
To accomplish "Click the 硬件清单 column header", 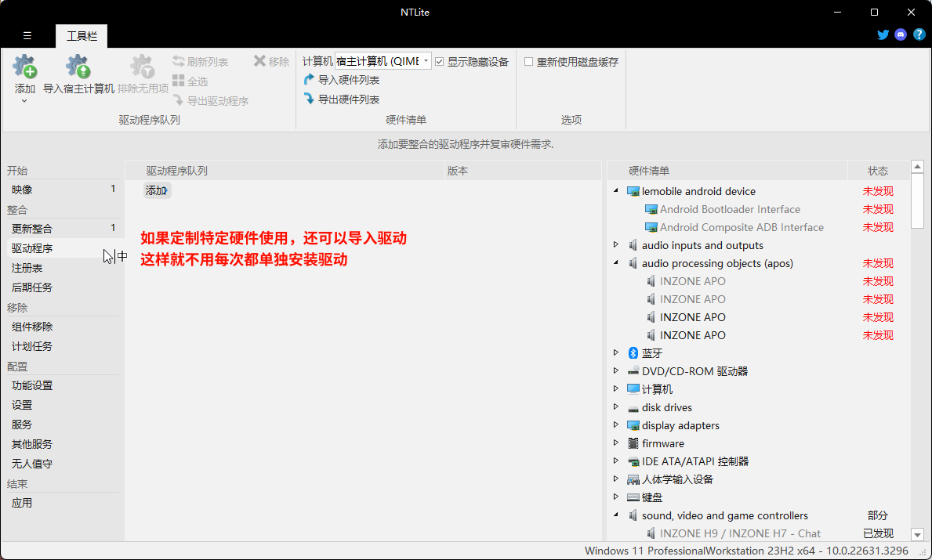I will click(727, 171).
